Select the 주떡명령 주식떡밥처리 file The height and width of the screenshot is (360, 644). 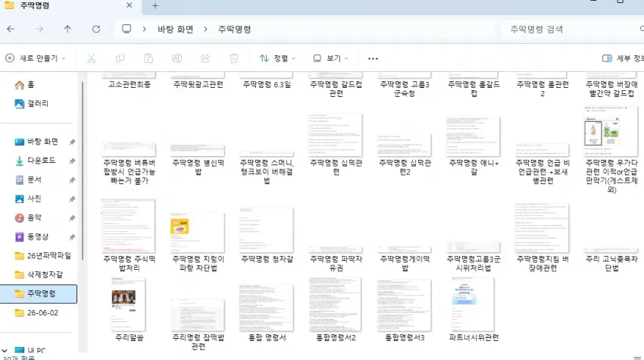(x=129, y=236)
